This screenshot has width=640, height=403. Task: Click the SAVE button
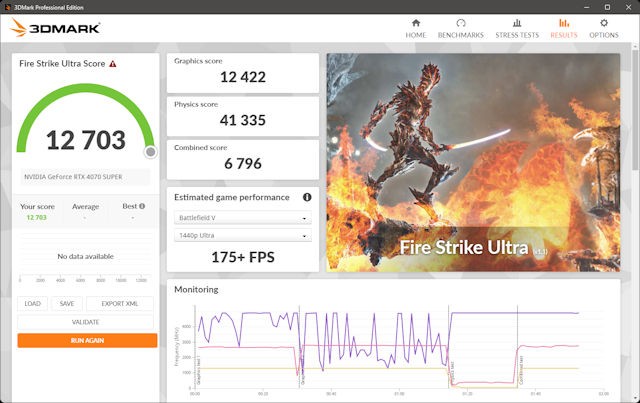point(67,304)
